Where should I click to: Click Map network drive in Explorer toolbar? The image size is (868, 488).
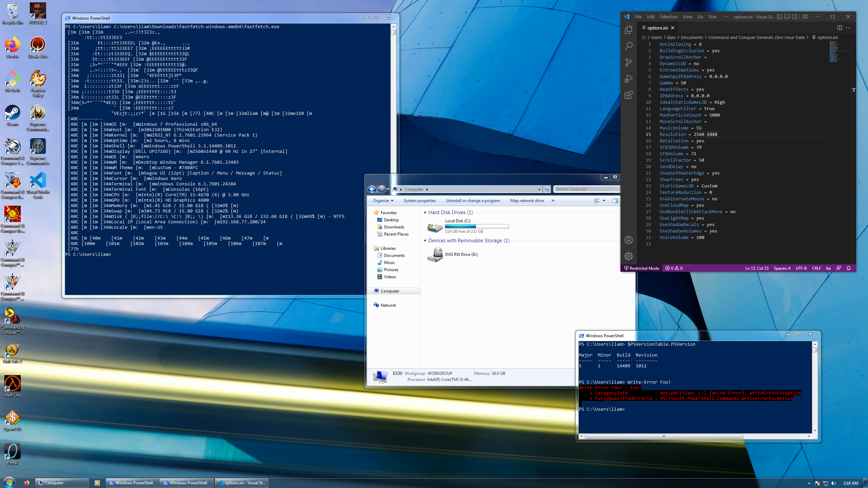(x=527, y=201)
